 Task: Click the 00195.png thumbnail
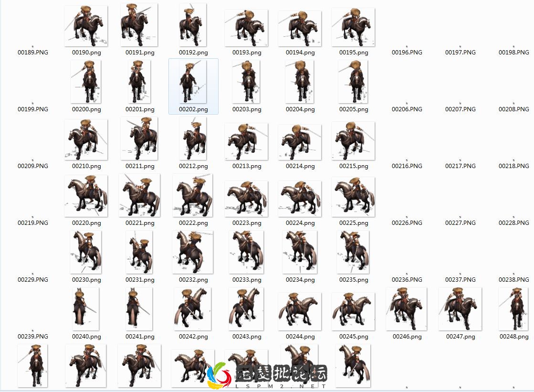pos(353,27)
